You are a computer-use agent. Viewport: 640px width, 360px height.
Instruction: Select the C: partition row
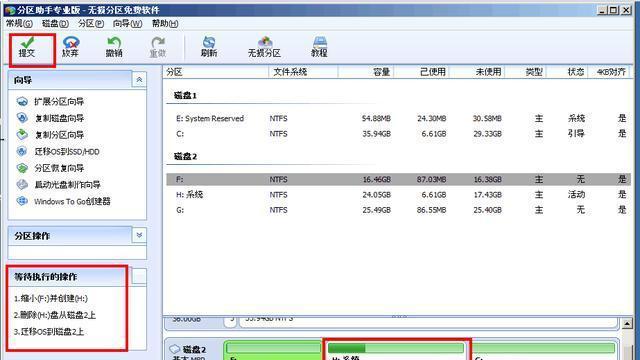click(x=398, y=134)
